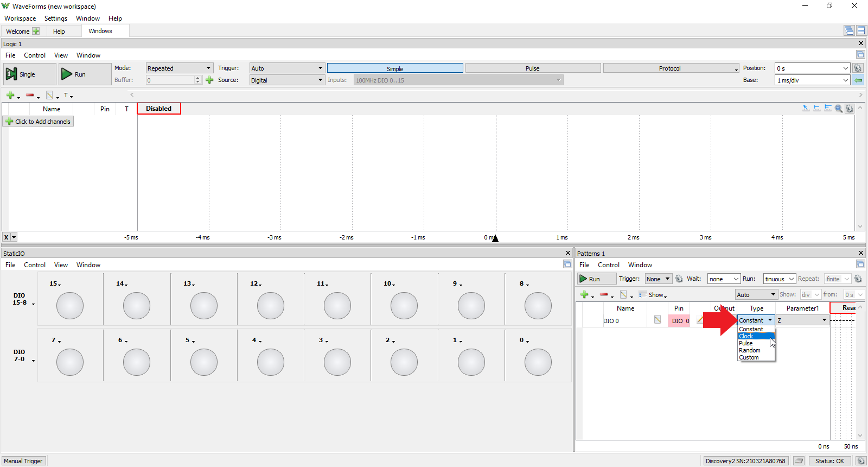Click the green plus next to Buffer
This screenshot has width=868, height=467.
209,80
